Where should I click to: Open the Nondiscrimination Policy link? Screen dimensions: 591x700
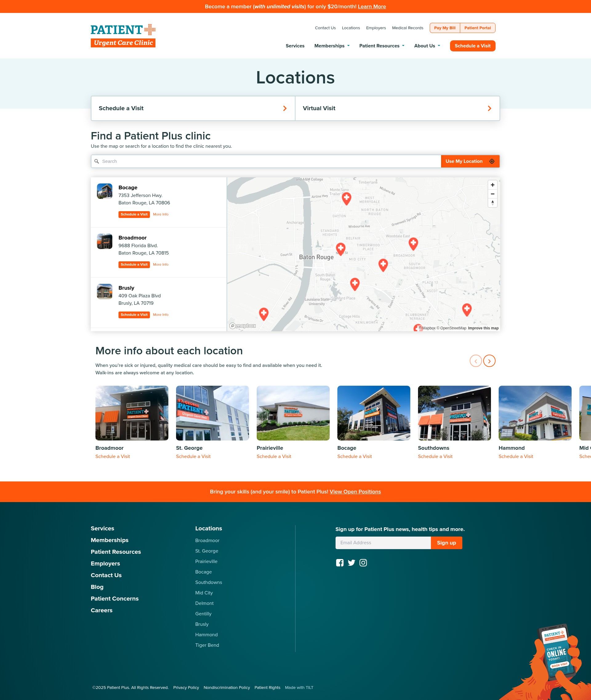(x=227, y=687)
